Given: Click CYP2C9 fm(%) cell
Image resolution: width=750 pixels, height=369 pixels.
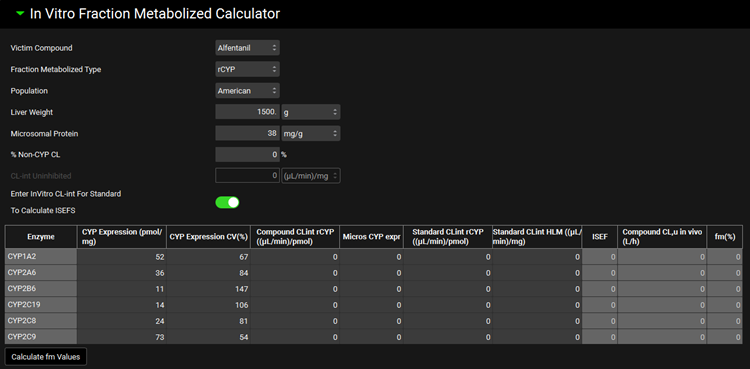Looking at the screenshot, I should [725, 336].
